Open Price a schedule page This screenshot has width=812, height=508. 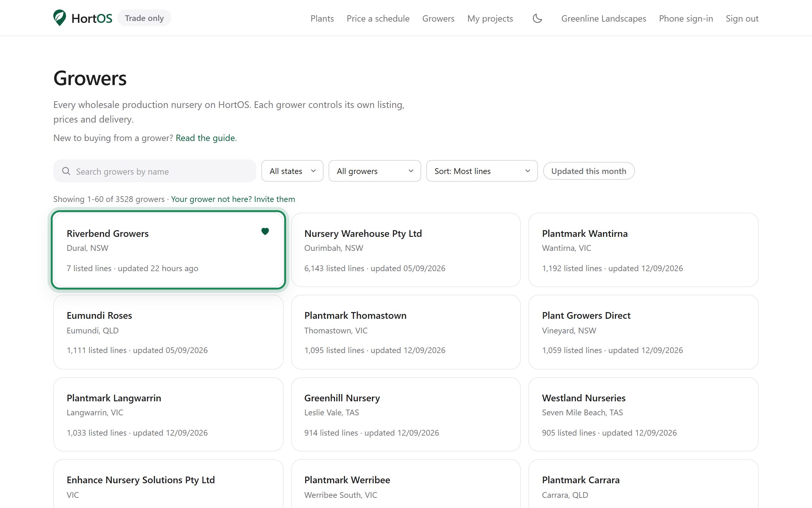tap(378, 18)
